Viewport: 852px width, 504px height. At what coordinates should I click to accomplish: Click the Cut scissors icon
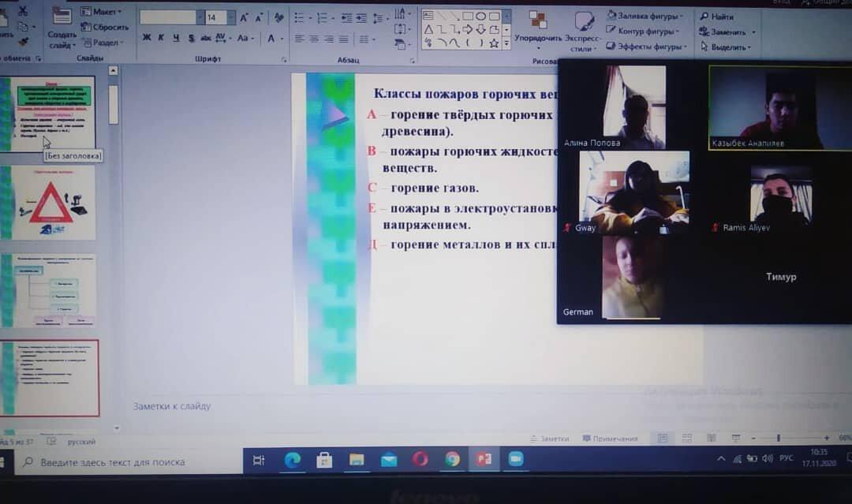[x=22, y=11]
